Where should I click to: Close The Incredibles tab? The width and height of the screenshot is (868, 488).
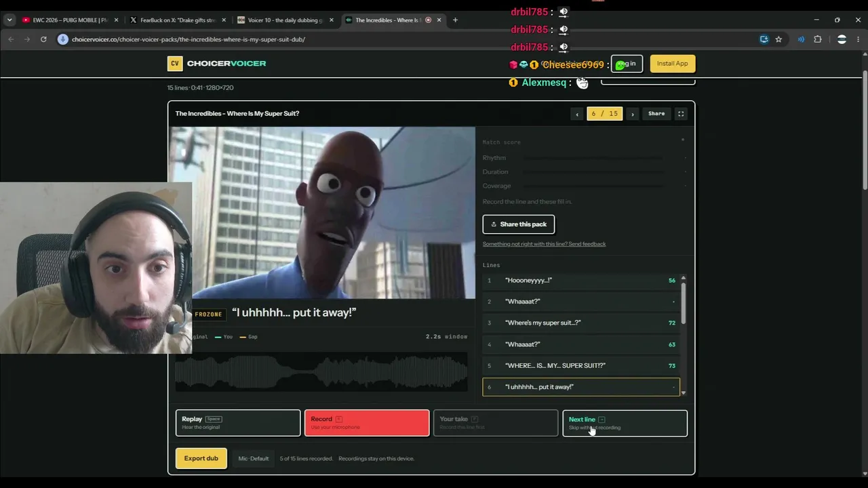(439, 20)
